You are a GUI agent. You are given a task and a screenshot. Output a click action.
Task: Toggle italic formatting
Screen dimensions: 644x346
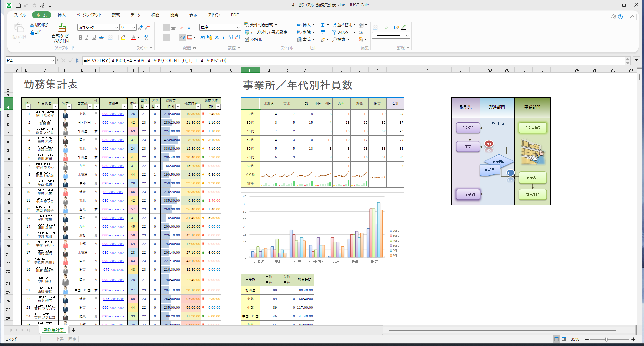click(x=87, y=38)
